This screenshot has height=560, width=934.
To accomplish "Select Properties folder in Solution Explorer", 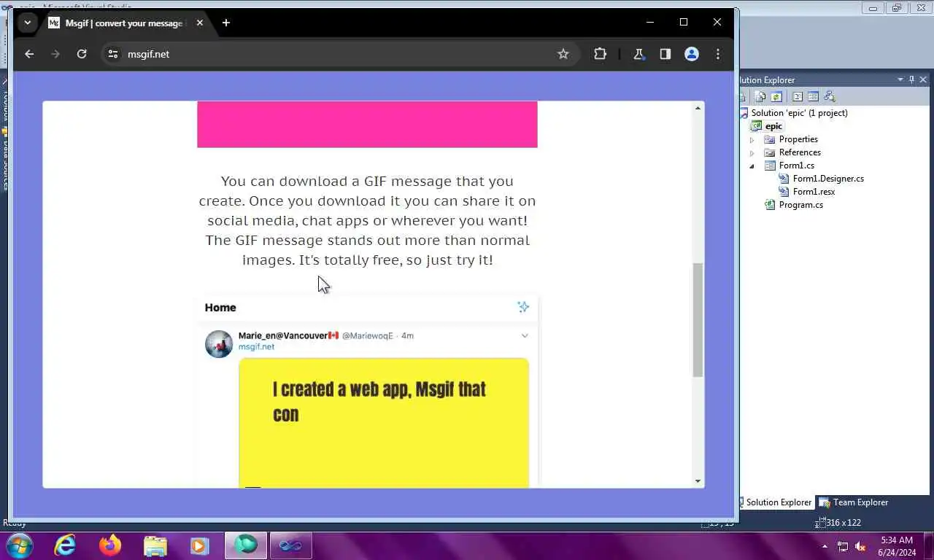I will [x=798, y=139].
